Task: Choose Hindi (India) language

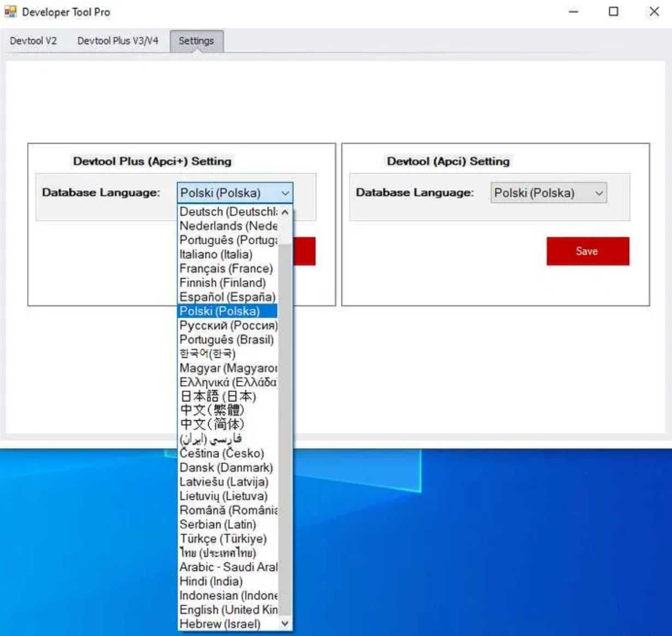Action: (x=228, y=581)
